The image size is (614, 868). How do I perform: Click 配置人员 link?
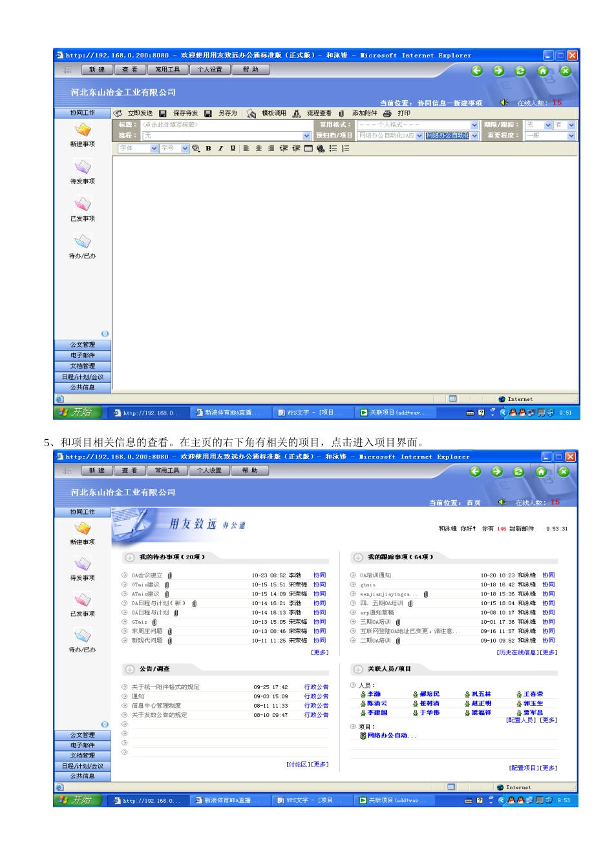(x=522, y=720)
